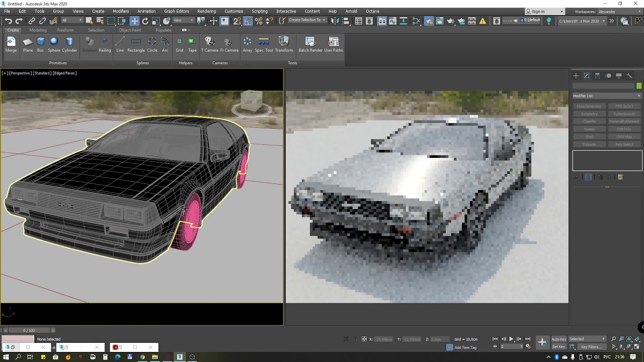Click the Unlink Selection icon
Image resolution: width=644 pixels, height=362 pixels.
coord(42,21)
